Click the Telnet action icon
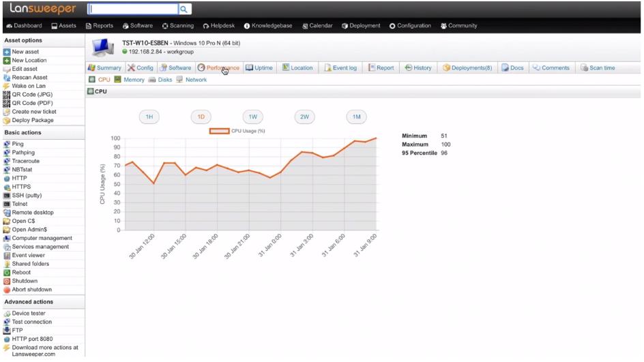The width and height of the screenshot is (644, 362). 7,204
